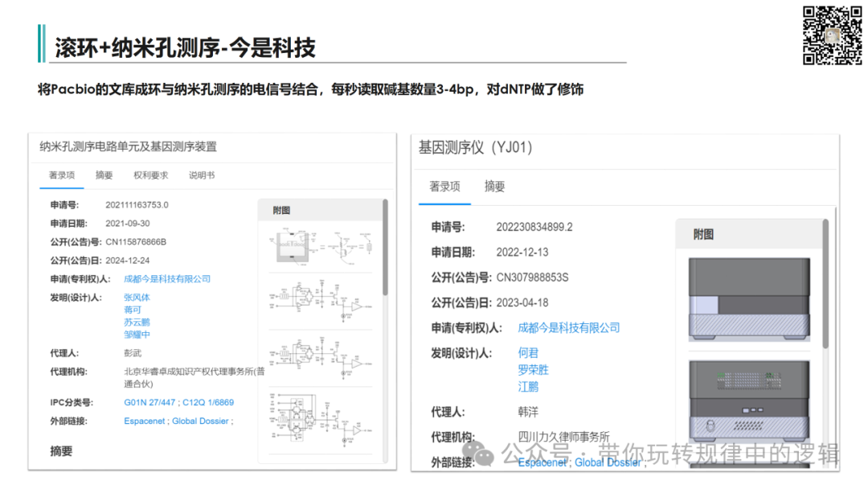Image resolution: width=868 pixels, height=489 pixels.
Task: Open second circuit diagram thumbnail in 附图
Action: point(320,302)
